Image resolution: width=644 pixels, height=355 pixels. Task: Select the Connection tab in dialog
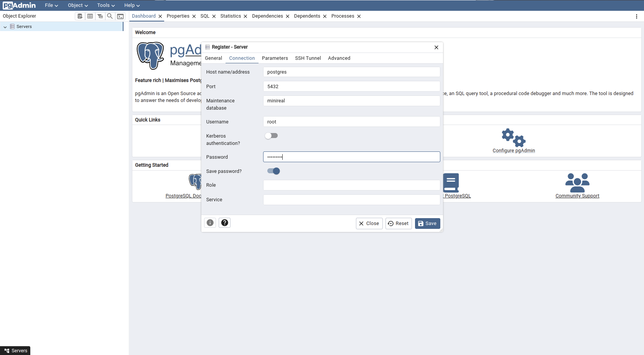pos(242,58)
